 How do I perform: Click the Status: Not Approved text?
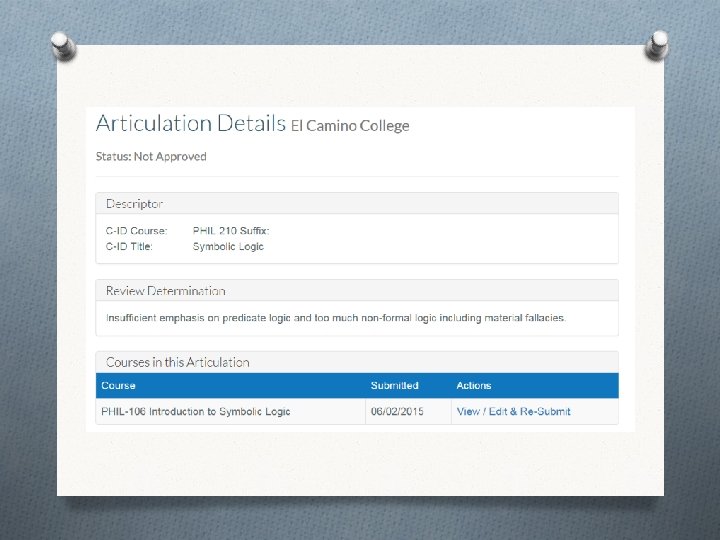pyautogui.click(x=151, y=157)
